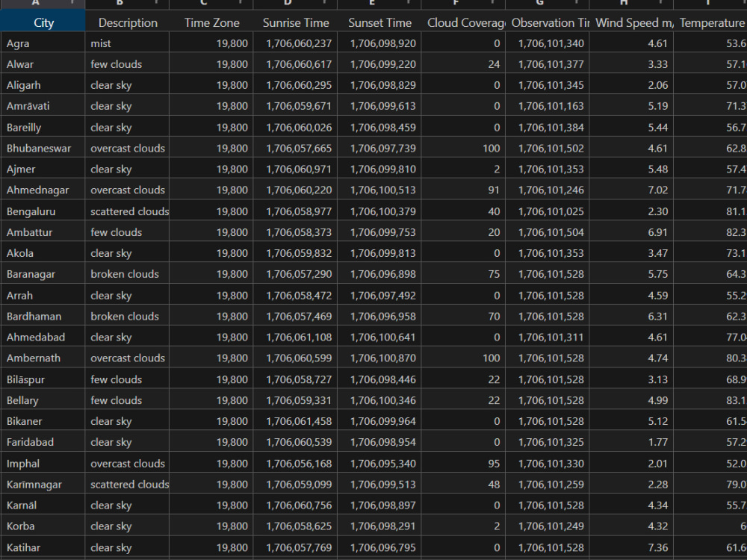Click wind speed 2.30 for Bengaluru
747x560 pixels.
pyautogui.click(x=632, y=211)
